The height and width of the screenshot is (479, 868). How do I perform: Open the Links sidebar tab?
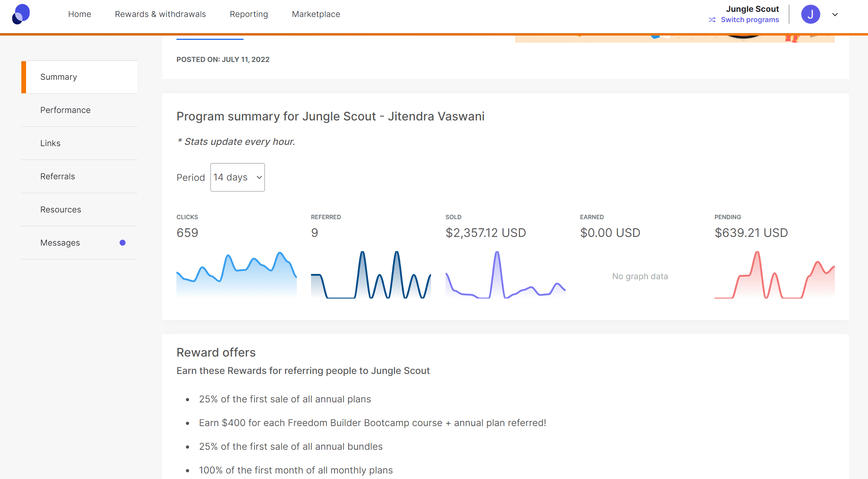51,143
